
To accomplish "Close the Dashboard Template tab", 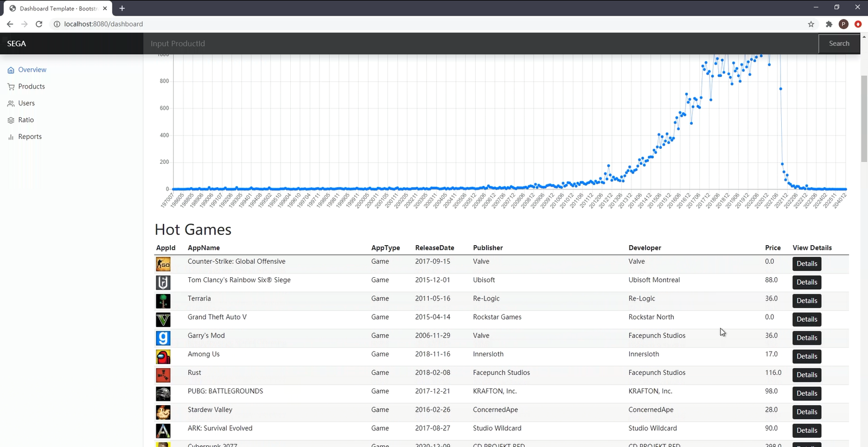I will (105, 8).
